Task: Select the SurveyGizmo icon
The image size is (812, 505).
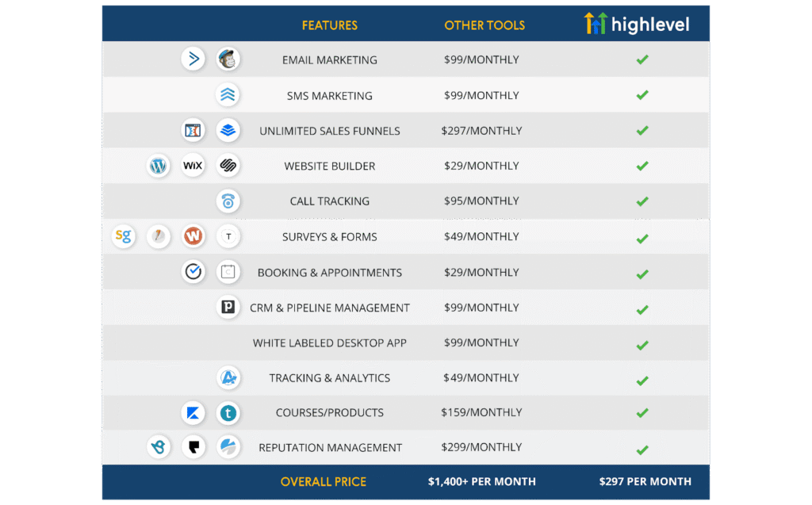Action: [x=124, y=236]
